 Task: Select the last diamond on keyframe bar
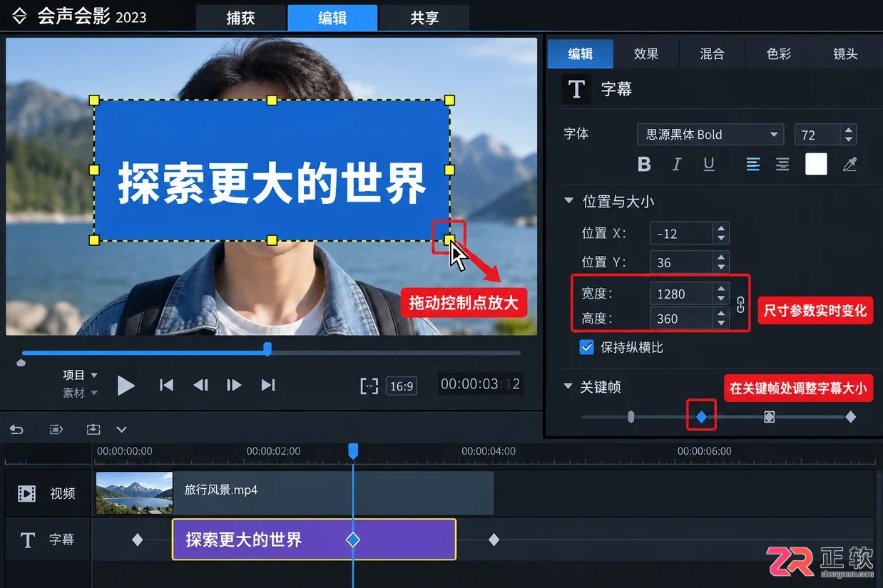tap(850, 417)
